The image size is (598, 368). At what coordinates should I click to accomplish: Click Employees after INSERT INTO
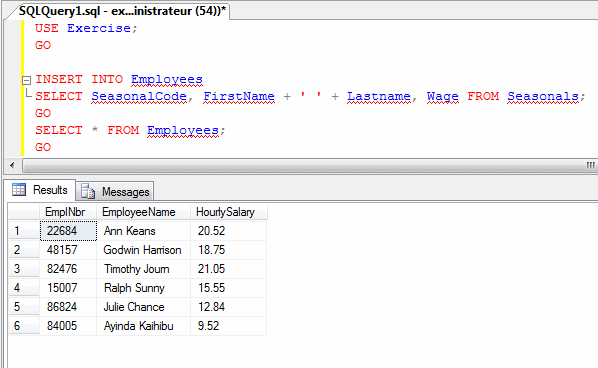167,79
